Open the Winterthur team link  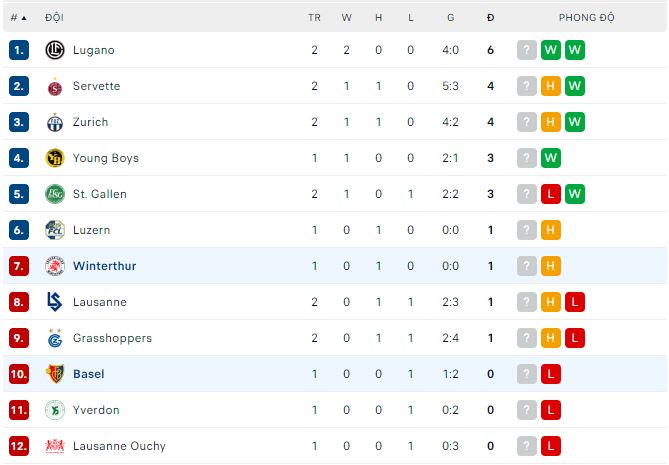[x=104, y=266]
